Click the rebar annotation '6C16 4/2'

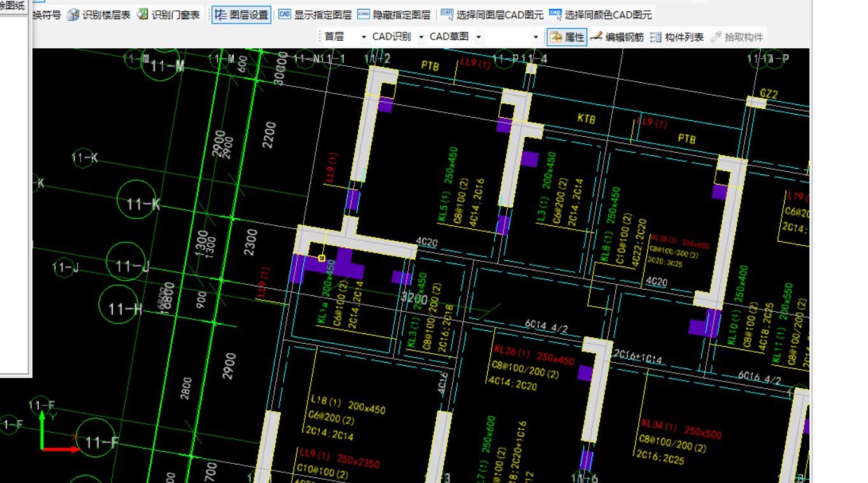click(x=759, y=377)
